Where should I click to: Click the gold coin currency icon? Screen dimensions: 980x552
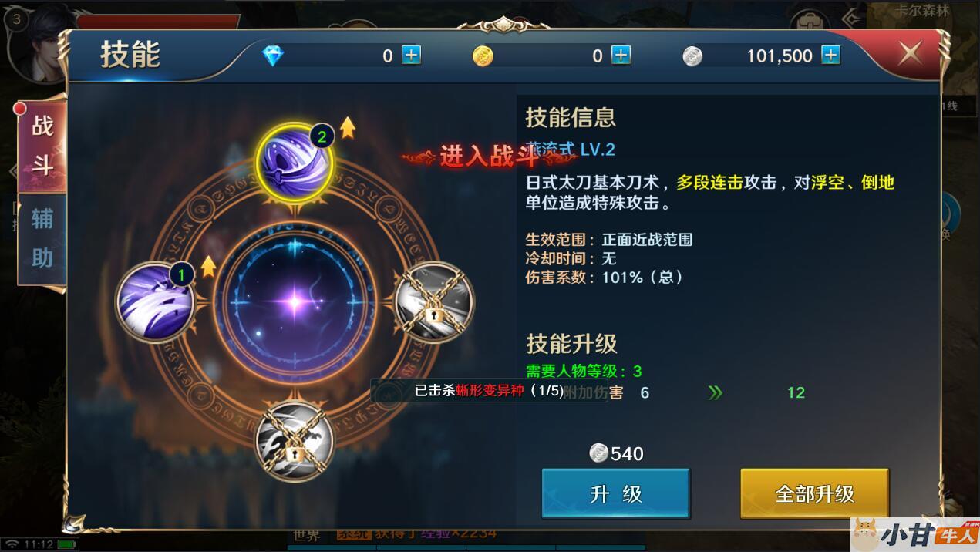pos(483,56)
